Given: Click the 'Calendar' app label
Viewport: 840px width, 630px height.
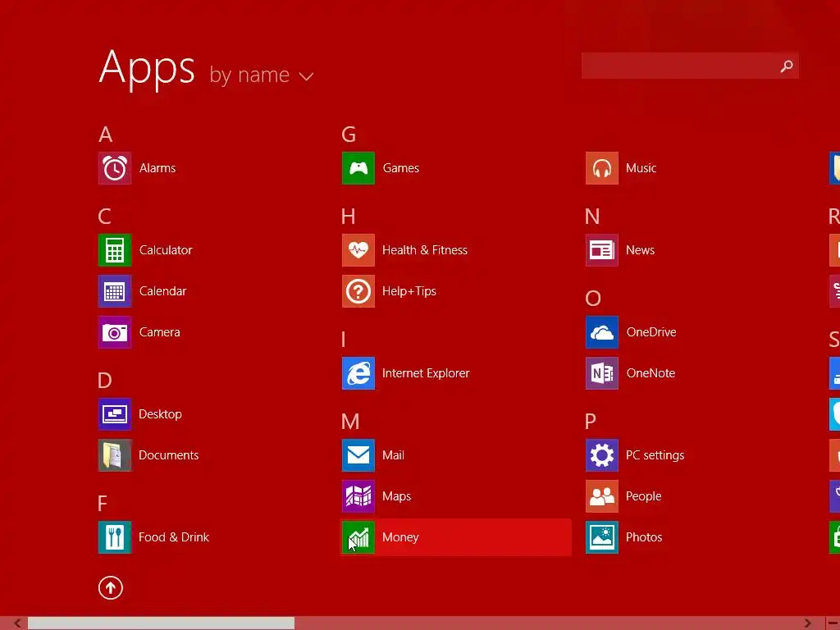Looking at the screenshot, I should (x=163, y=291).
